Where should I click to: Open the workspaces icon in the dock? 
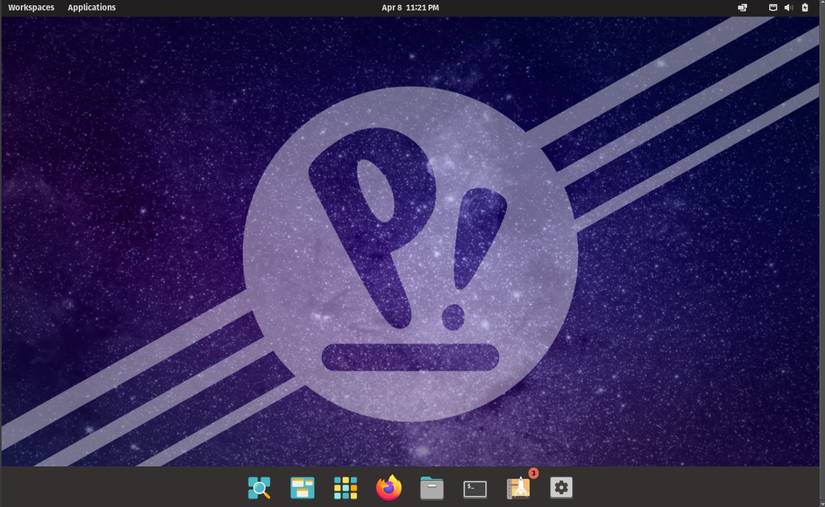coord(303,488)
